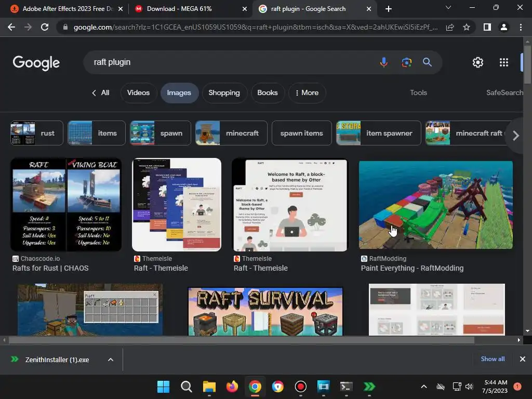Open the browser side panel
Screen dimensions: 532x399
(487, 27)
